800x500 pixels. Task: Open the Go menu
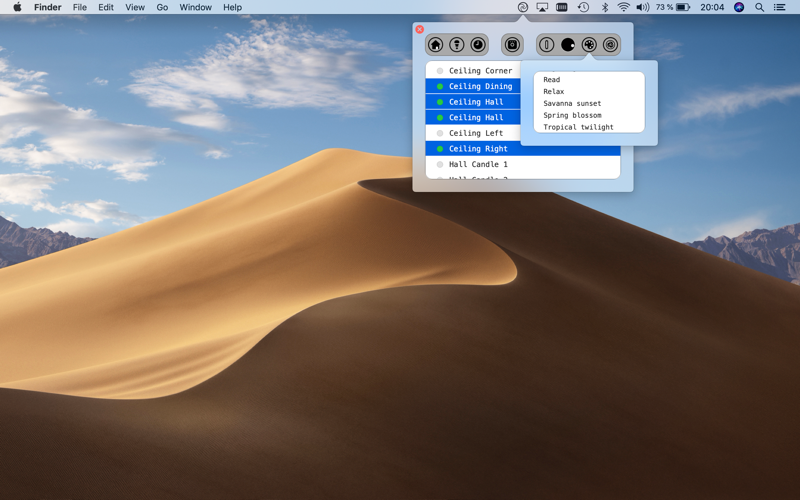162,7
